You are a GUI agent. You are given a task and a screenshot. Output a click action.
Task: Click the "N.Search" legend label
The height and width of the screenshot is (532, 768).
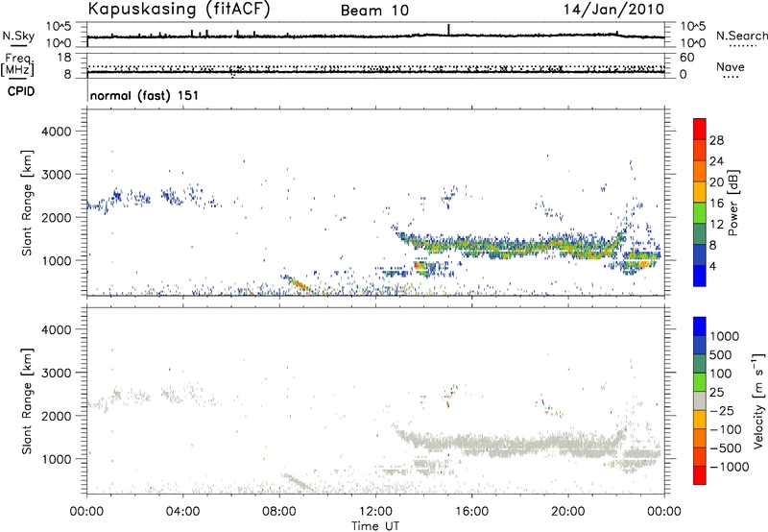tap(741, 36)
